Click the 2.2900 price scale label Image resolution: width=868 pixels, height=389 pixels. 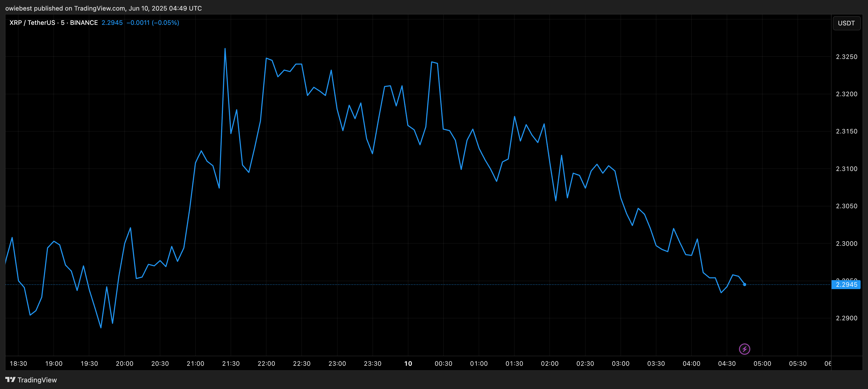tap(846, 318)
